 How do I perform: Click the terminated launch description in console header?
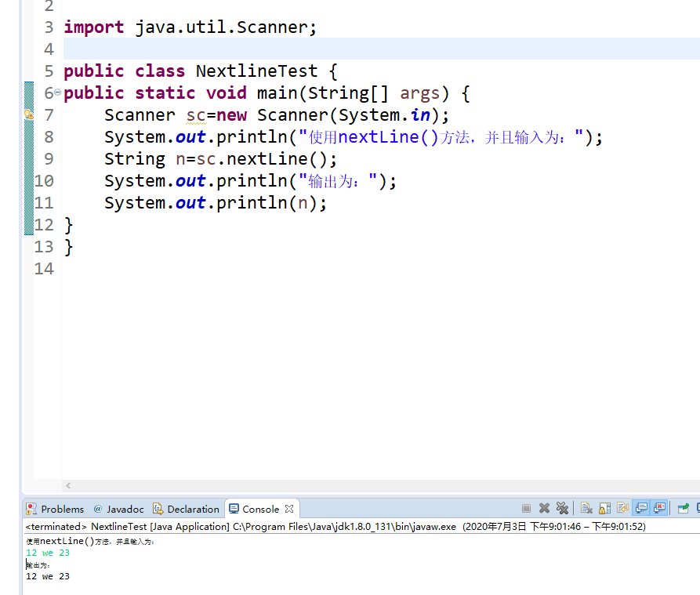335,527
